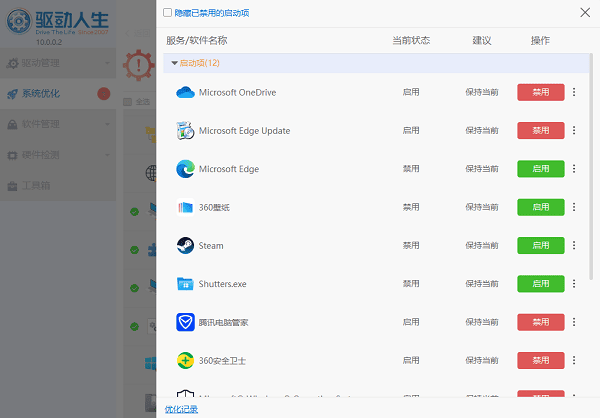Click the Steam name text

(x=211, y=245)
